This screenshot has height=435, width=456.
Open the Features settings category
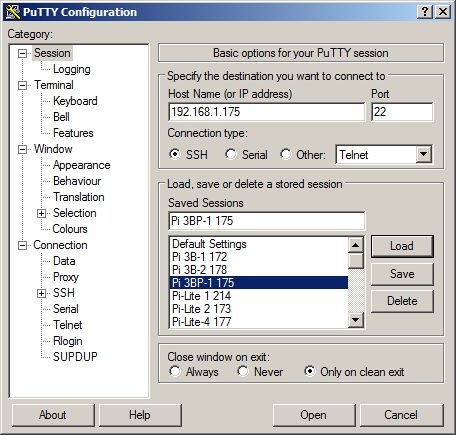click(x=73, y=133)
